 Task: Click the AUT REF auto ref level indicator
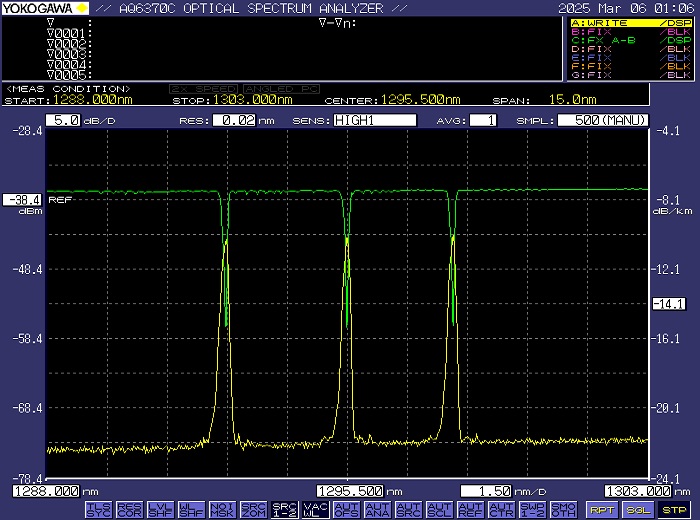point(471,509)
